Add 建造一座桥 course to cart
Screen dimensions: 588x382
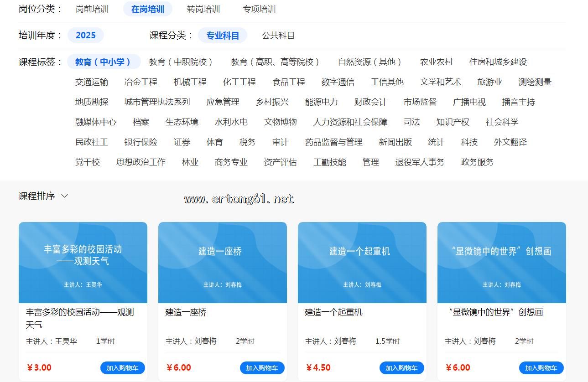[x=262, y=368]
